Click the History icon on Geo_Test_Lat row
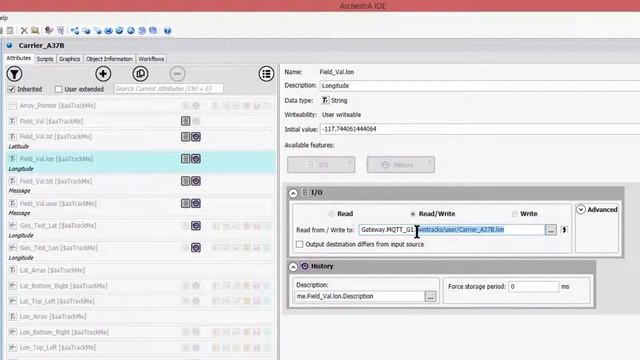The height and width of the screenshot is (360, 640). 196,226
